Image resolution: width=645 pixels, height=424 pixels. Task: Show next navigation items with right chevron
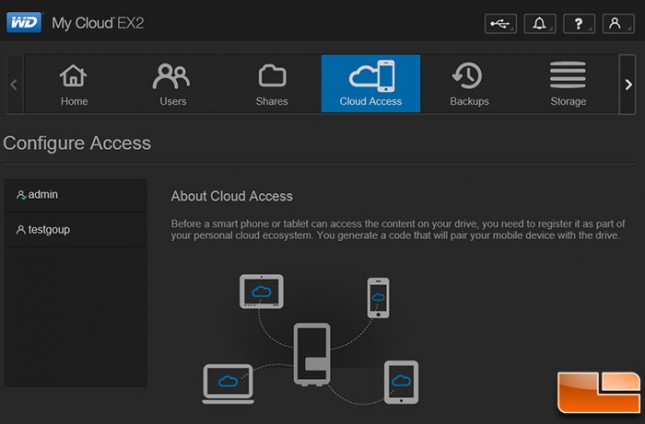click(x=628, y=84)
